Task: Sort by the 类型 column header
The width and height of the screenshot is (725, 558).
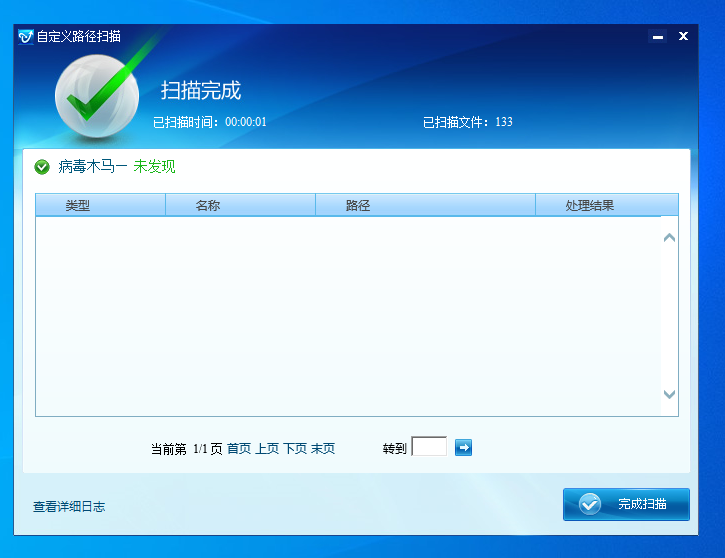Action: (x=78, y=206)
